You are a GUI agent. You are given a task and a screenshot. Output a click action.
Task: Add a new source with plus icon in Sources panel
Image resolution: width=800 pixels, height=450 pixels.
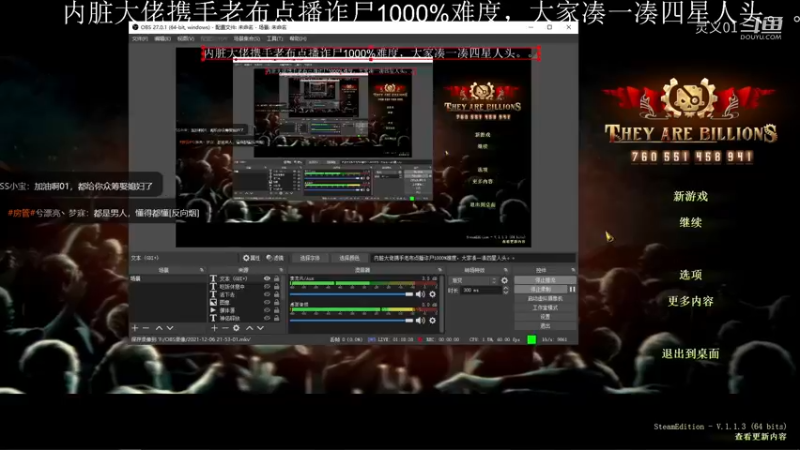214,328
